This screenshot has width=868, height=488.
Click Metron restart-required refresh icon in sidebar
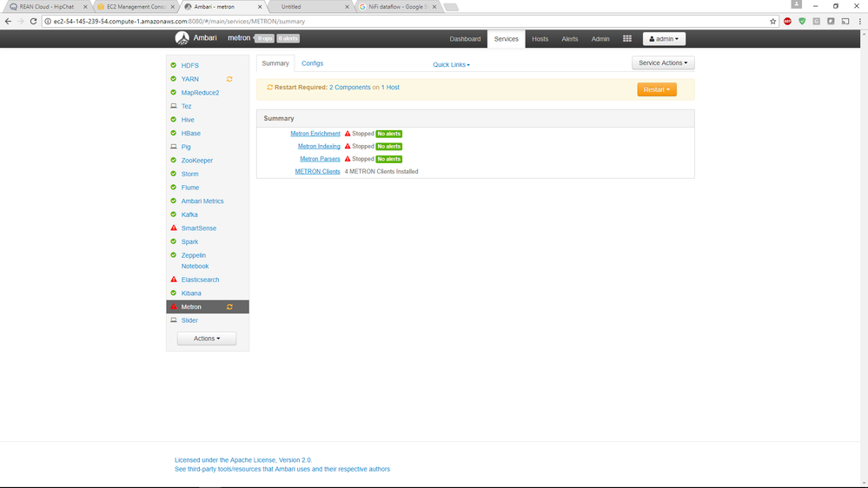[x=229, y=307]
